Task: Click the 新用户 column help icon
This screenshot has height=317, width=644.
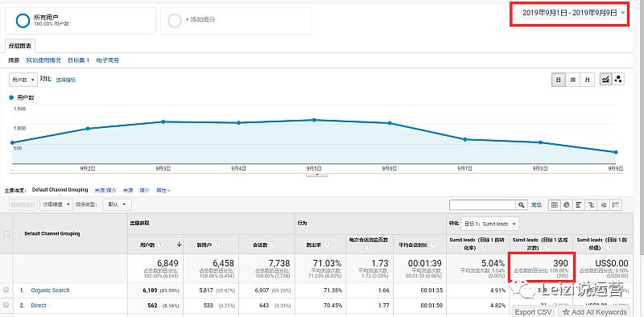Action: 217,245
